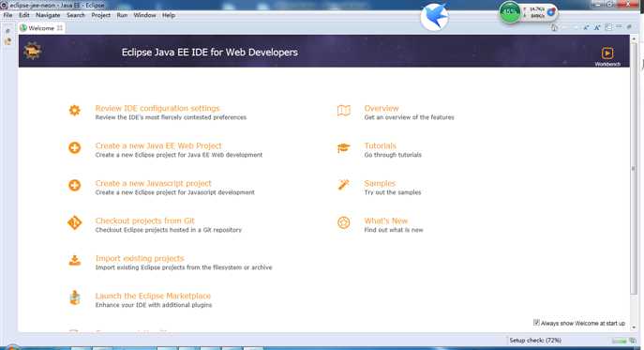The height and width of the screenshot is (350, 644).
Task: Click the Git diamond icon for checkout projects
Action: pyautogui.click(x=74, y=222)
